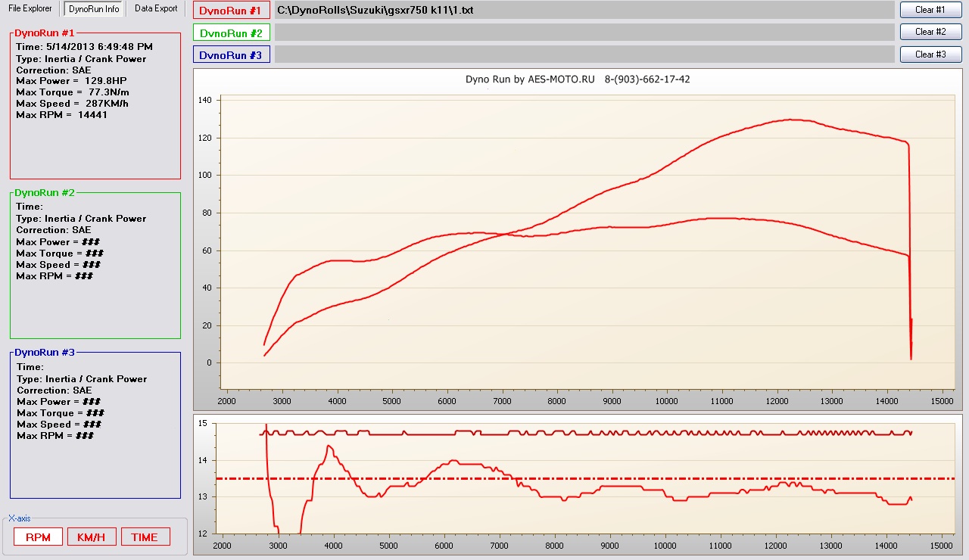This screenshot has height=560, width=969.
Task: Switch X-axis to KM/H
Action: (92, 537)
